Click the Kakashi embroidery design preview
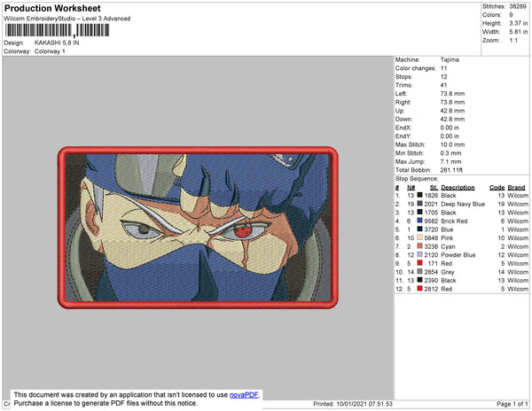The height and width of the screenshot is (411, 532). click(x=198, y=228)
